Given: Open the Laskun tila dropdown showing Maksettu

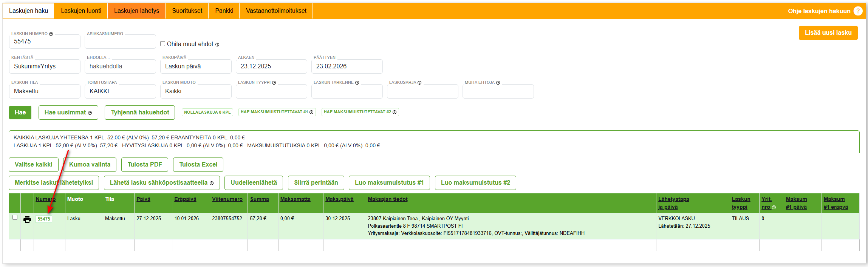Looking at the screenshot, I should point(45,91).
